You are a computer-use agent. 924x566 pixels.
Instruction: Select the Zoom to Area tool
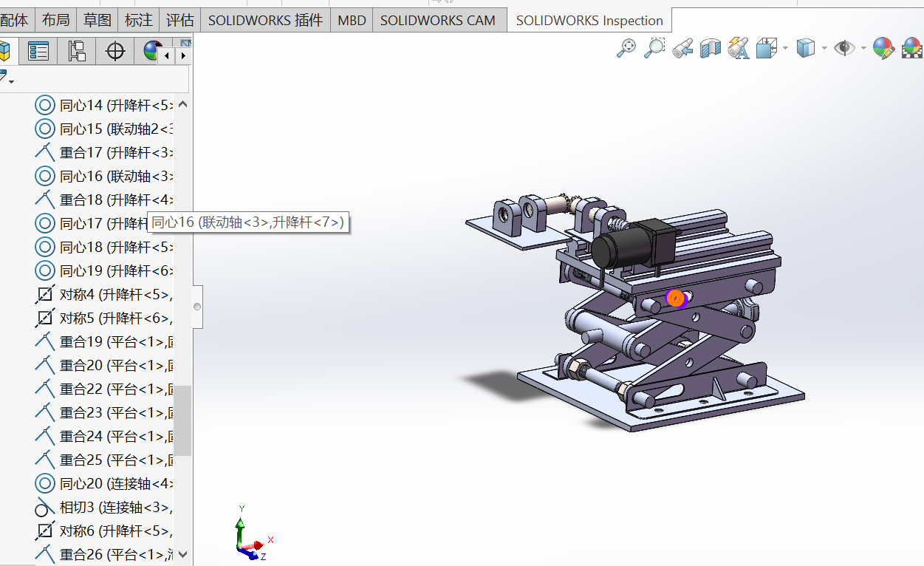pyautogui.click(x=654, y=48)
